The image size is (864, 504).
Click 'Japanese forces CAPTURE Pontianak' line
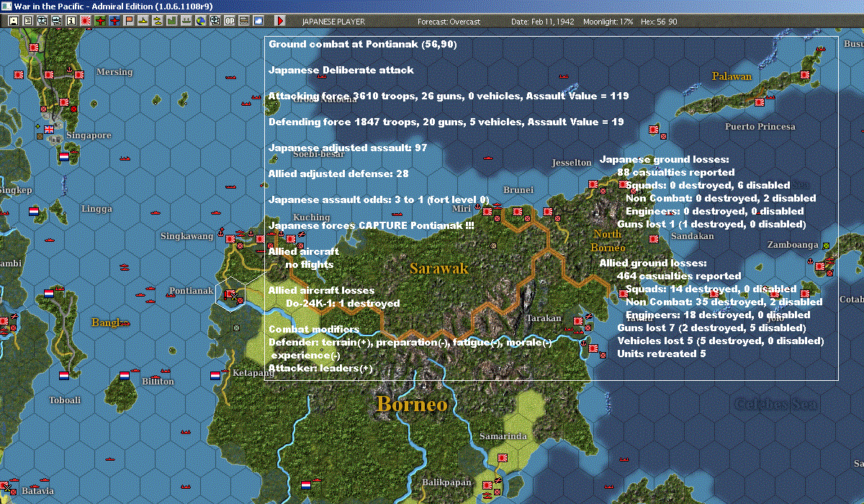pyautogui.click(x=372, y=226)
